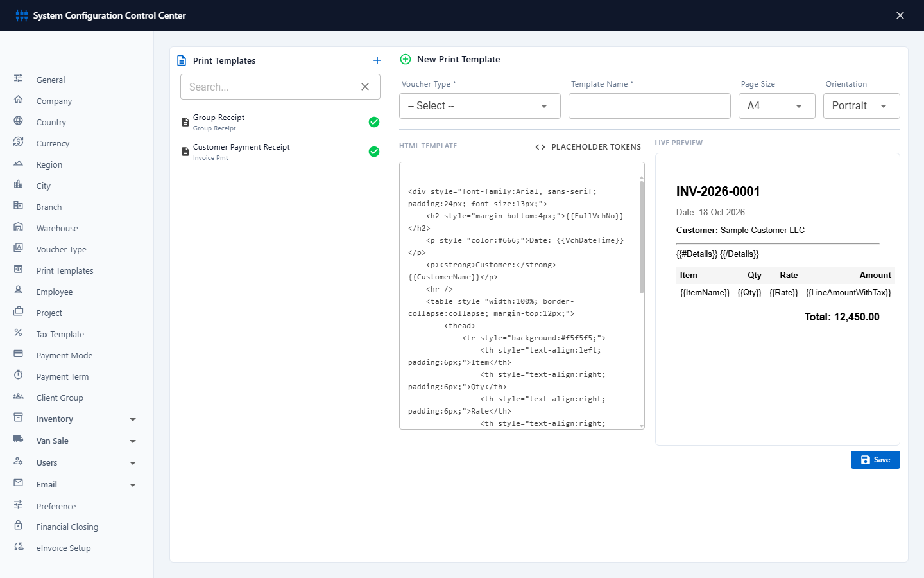Click the Payment Mode card icon
The width and height of the screenshot is (924, 578).
click(x=18, y=354)
